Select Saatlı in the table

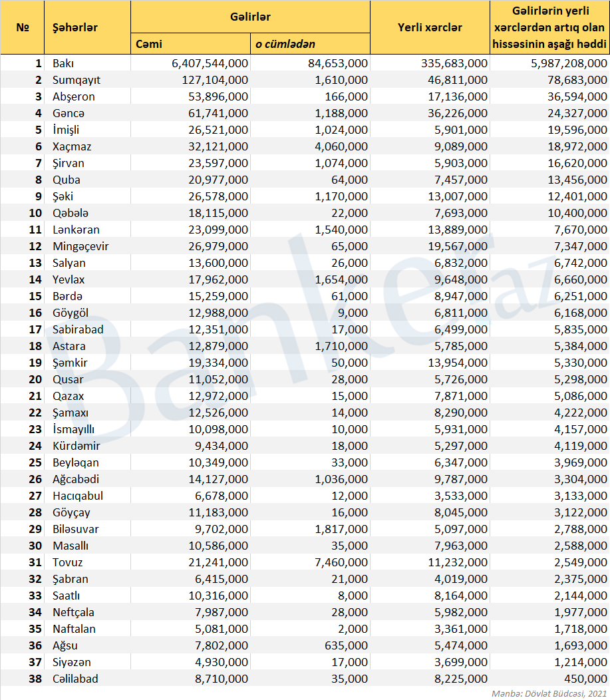[66, 596]
